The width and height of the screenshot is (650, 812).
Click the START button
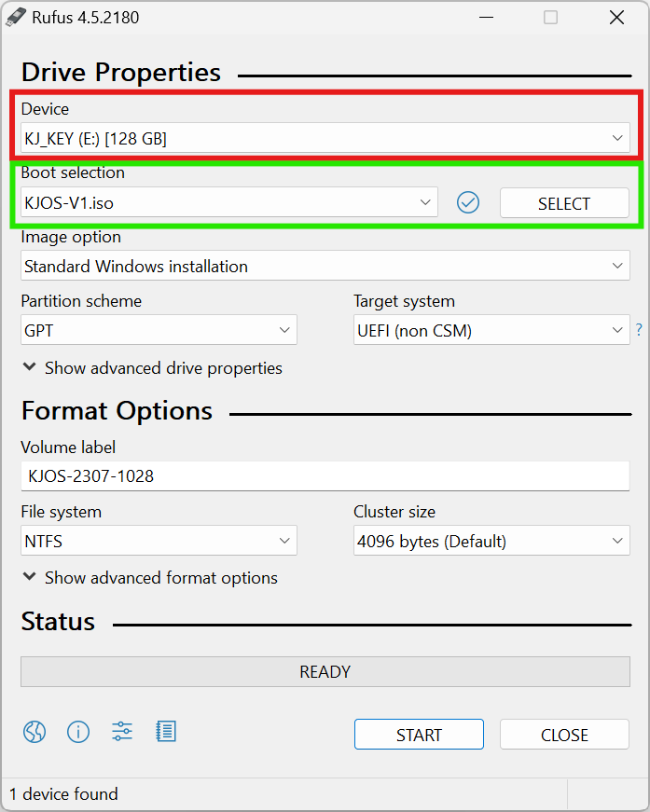419,735
